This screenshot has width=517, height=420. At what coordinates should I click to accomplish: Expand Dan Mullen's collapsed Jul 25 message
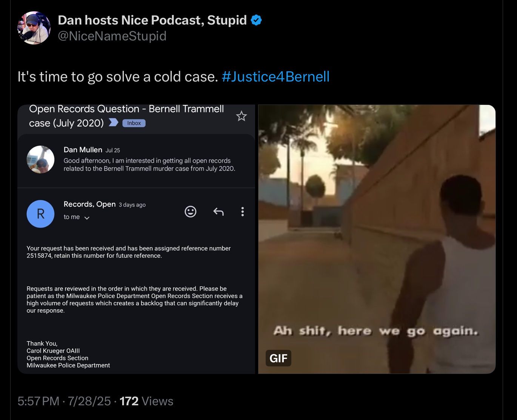point(136,160)
